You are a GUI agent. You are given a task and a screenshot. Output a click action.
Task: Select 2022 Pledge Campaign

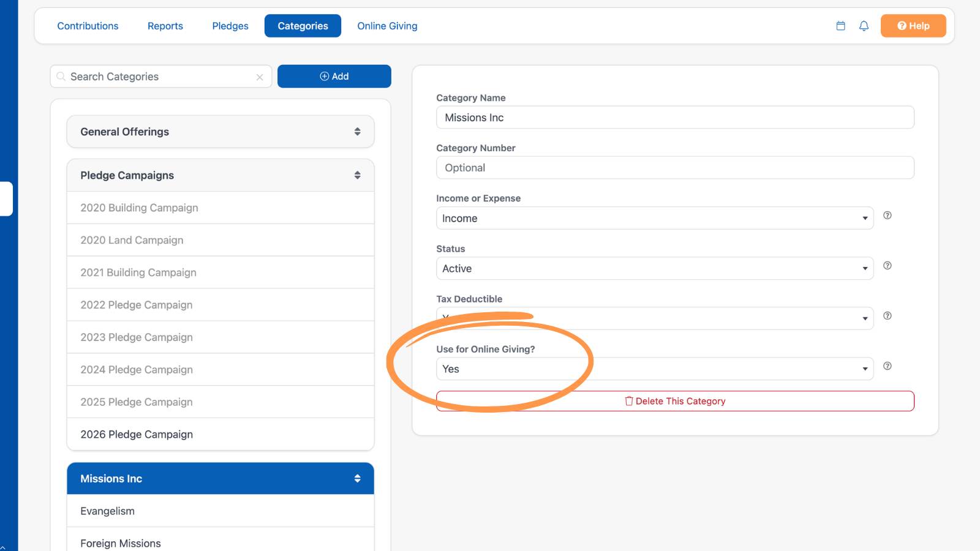click(x=221, y=305)
